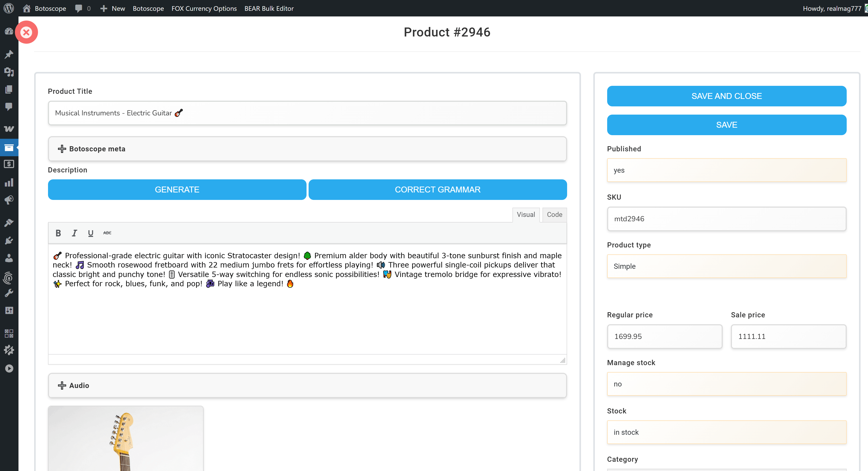
Task: Close the product editor with red X
Action: (26, 32)
